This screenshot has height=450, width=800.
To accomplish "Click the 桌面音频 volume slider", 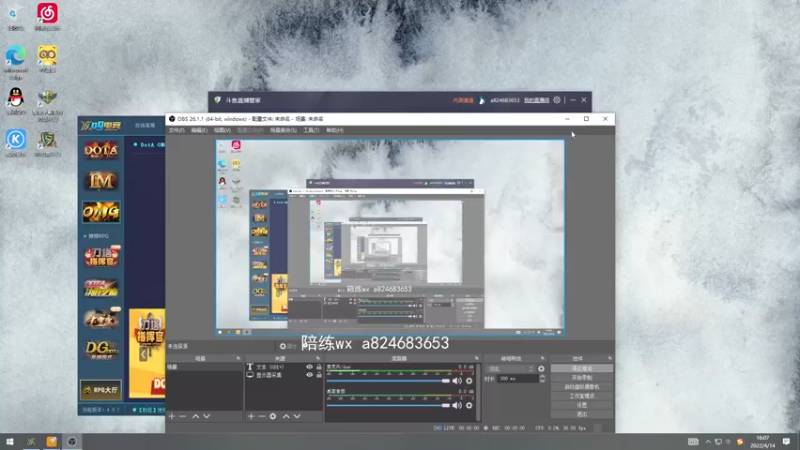I will click(388, 405).
